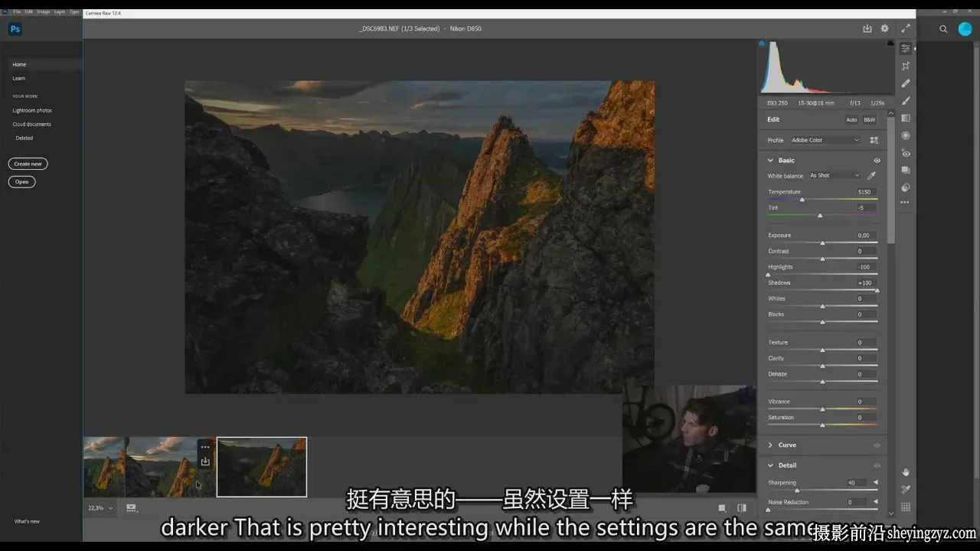980x551 pixels.
Task: Select the first filmstrip thumbnail
Action: pos(104,467)
